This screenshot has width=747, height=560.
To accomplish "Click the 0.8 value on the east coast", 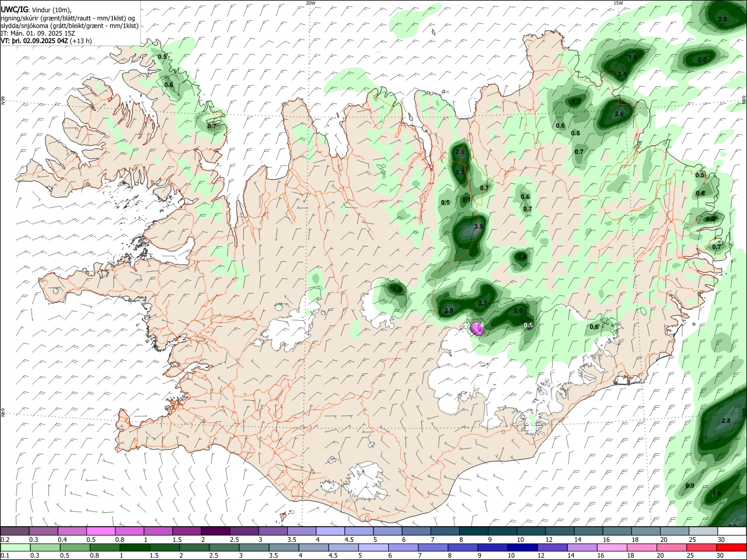I will tap(700, 193).
